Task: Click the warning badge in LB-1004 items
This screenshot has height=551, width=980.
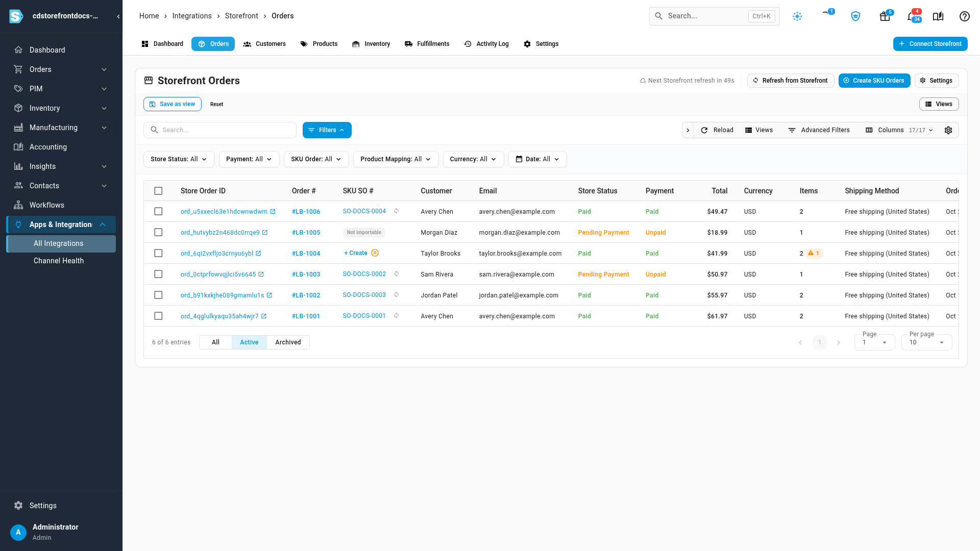Action: coord(814,253)
